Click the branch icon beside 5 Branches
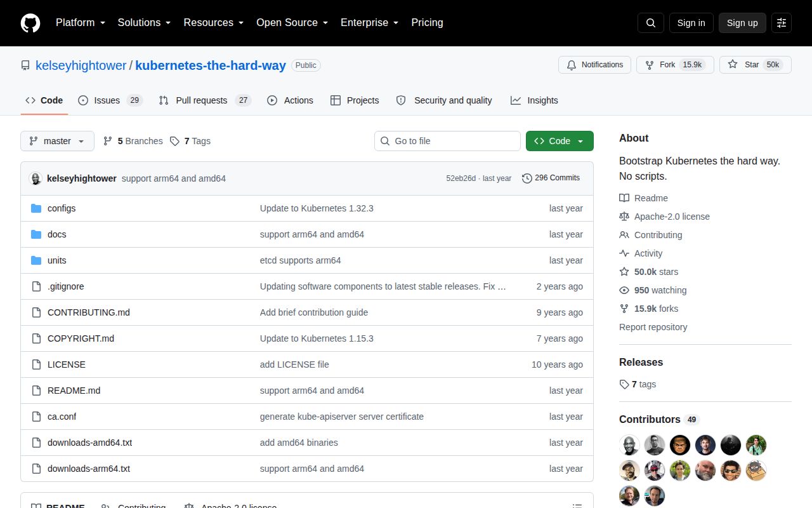The width and height of the screenshot is (812, 508). click(x=108, y=141)
